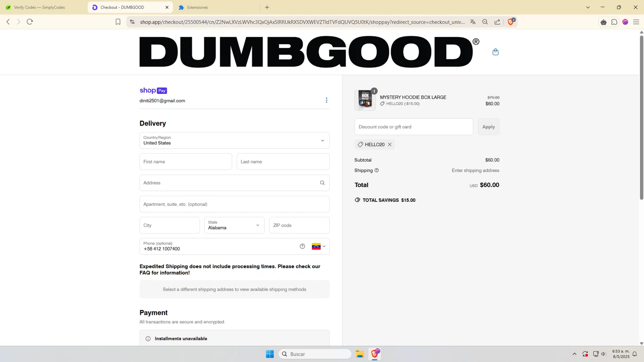The image size is (644, 362).
Task: Click the Mystery Hoodie Box thumbnail
Action: (x=365, y=100)
